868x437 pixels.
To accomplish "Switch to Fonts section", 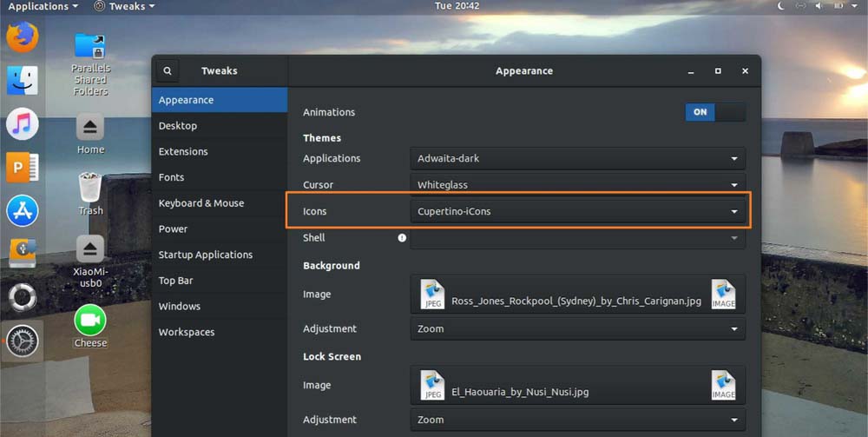I will (171, 177).
